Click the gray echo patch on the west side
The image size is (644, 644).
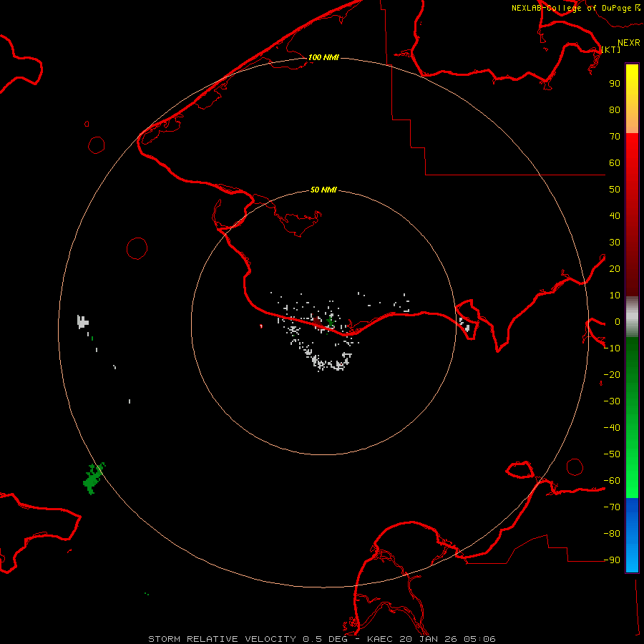point(83,321)
